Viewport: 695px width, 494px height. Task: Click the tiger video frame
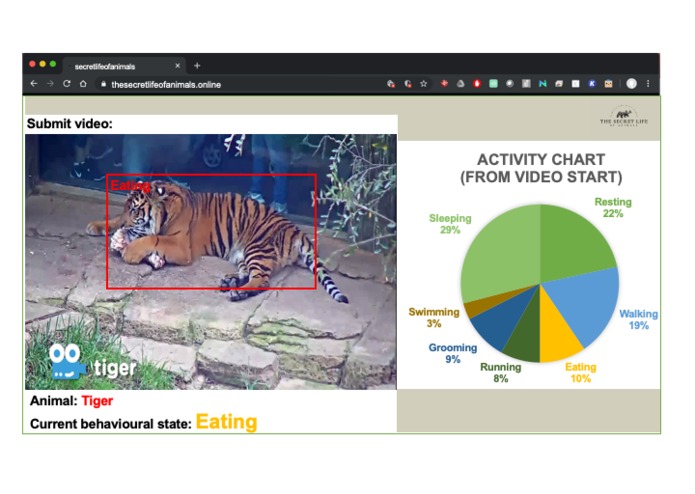click(211, 262)
